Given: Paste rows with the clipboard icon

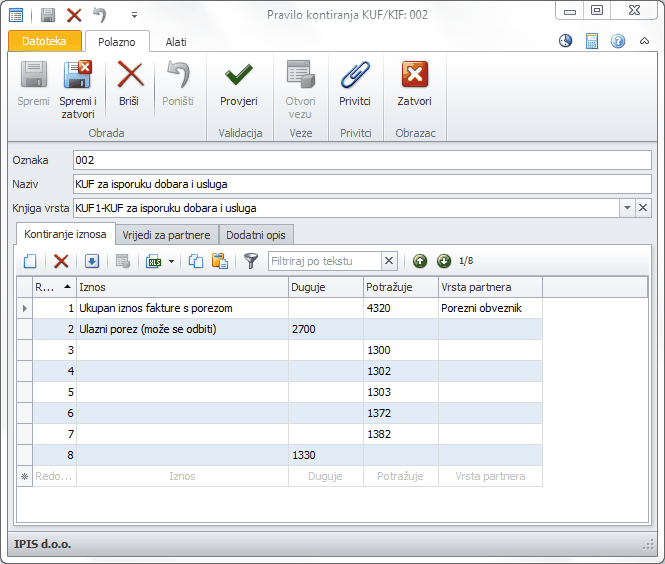Looking at the screenshot, I should [x=220, y=261].
